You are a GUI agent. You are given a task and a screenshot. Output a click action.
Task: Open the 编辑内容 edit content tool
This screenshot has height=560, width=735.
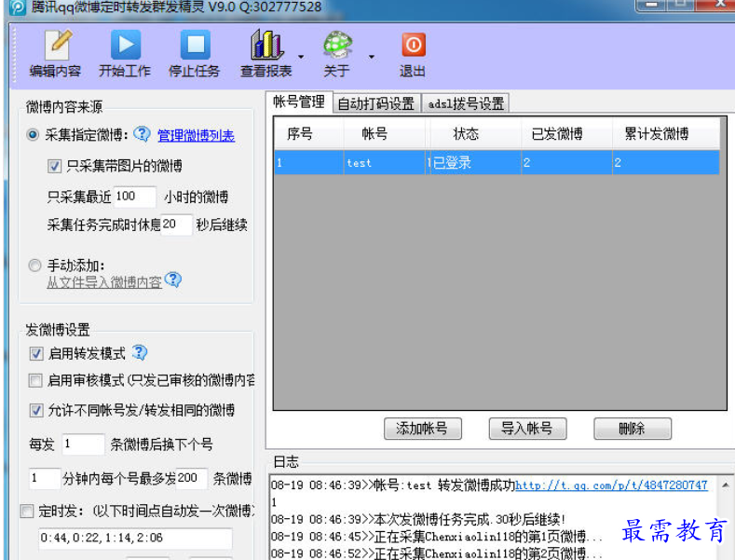55,53
